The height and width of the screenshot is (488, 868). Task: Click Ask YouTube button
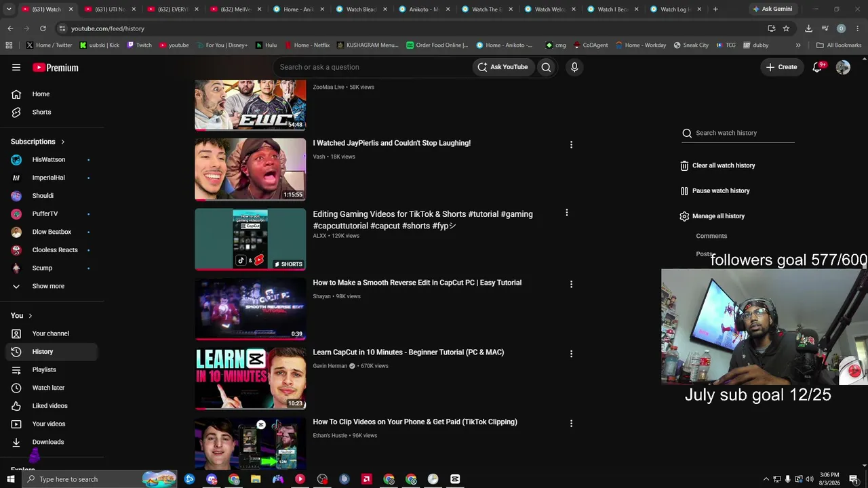tap(502, 67)
